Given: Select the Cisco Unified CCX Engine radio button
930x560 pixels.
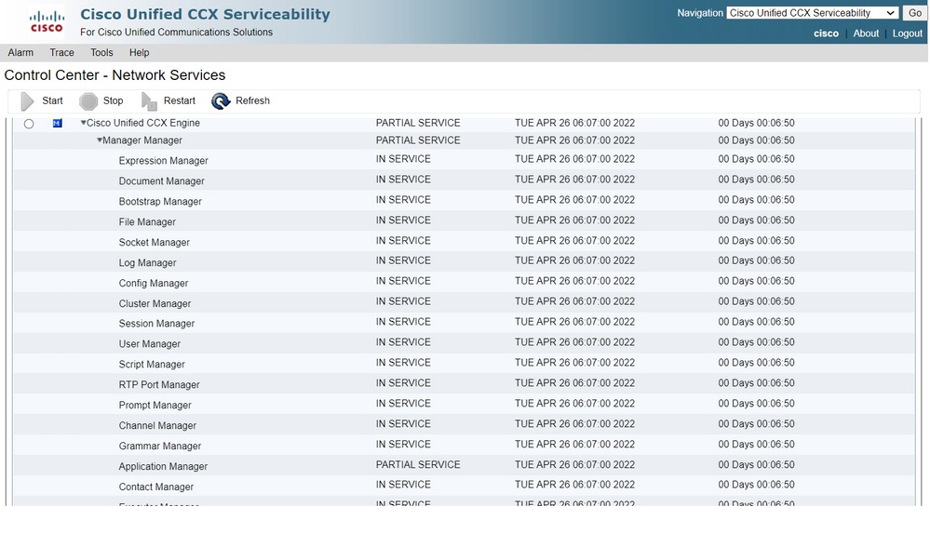Looking at the screenshot, I should click(29, 124).
